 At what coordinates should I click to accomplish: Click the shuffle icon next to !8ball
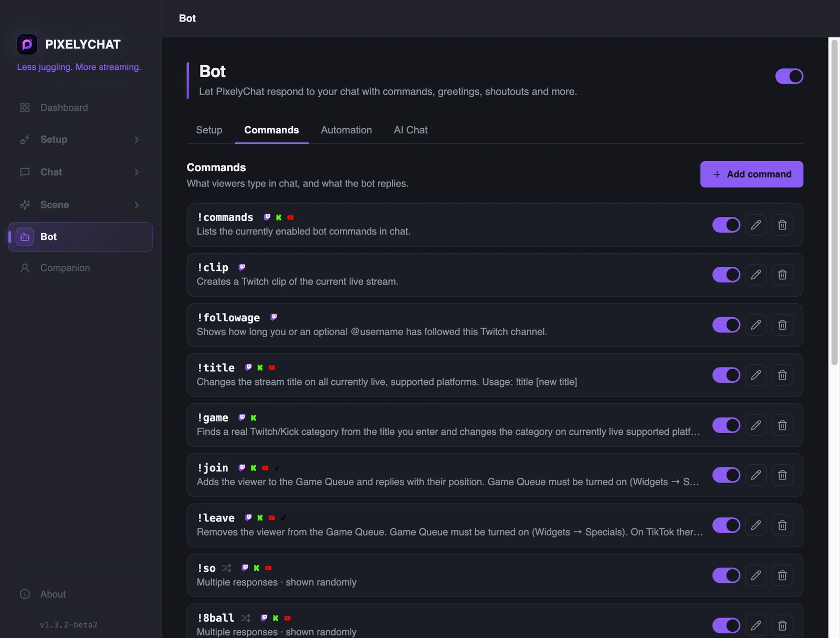point(246,618)
